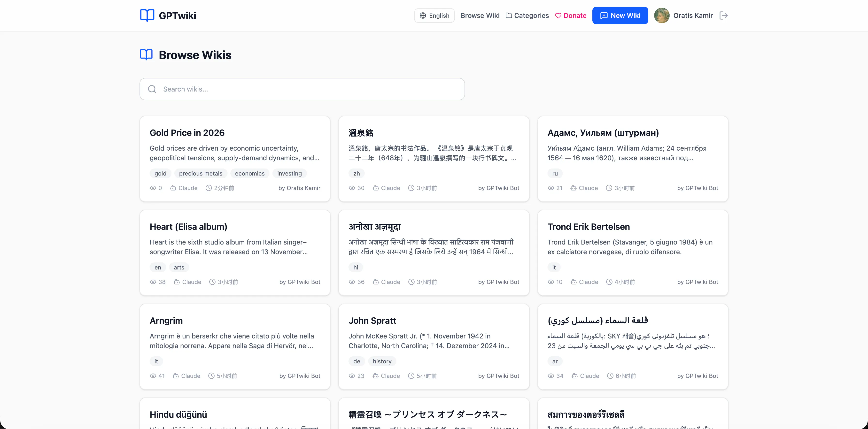This screenshot has height=429, width=868.
Task: Click Claude bot icon on 溫泉銘 card
Action: click(x=376, y=188)
